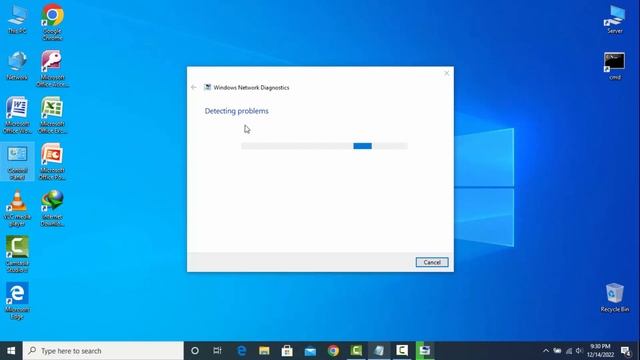Open Task View on the taskbar

click(x=218, y=351)
